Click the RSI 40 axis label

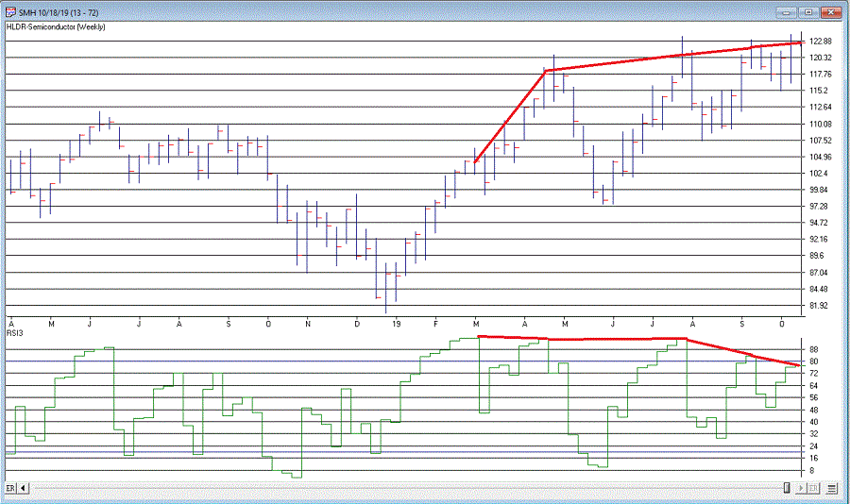coord(814,422)
